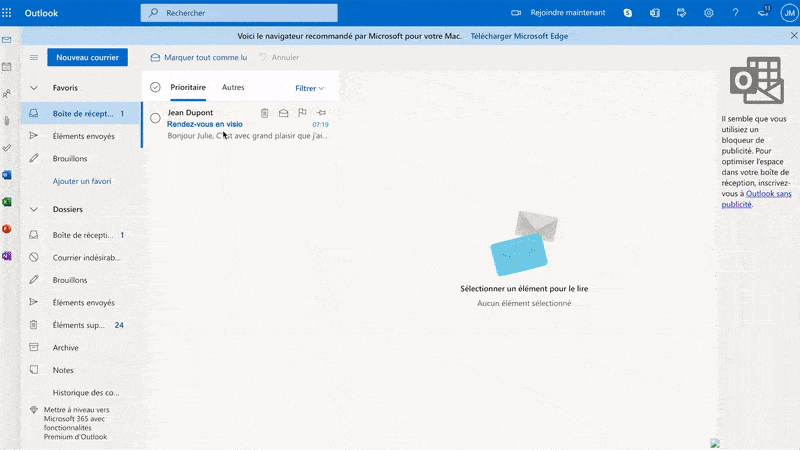Click Télécharger Microsoft Edge link
The height and width of the screenshot is (450, 800).
[x=519, y=36]
